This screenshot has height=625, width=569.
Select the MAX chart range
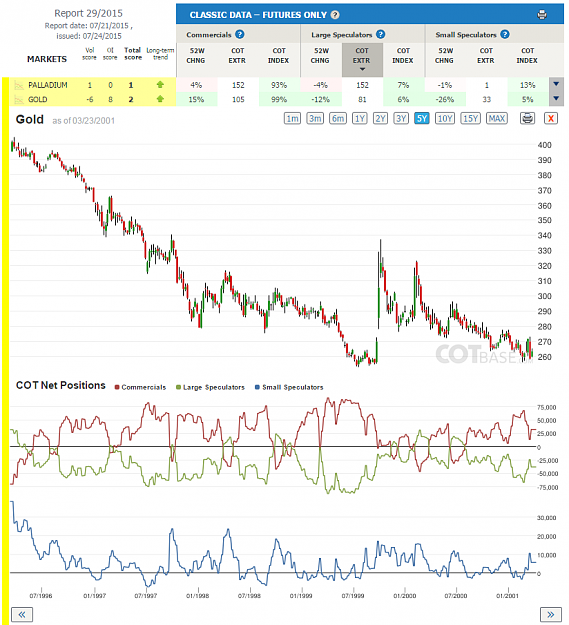[497, 118]
